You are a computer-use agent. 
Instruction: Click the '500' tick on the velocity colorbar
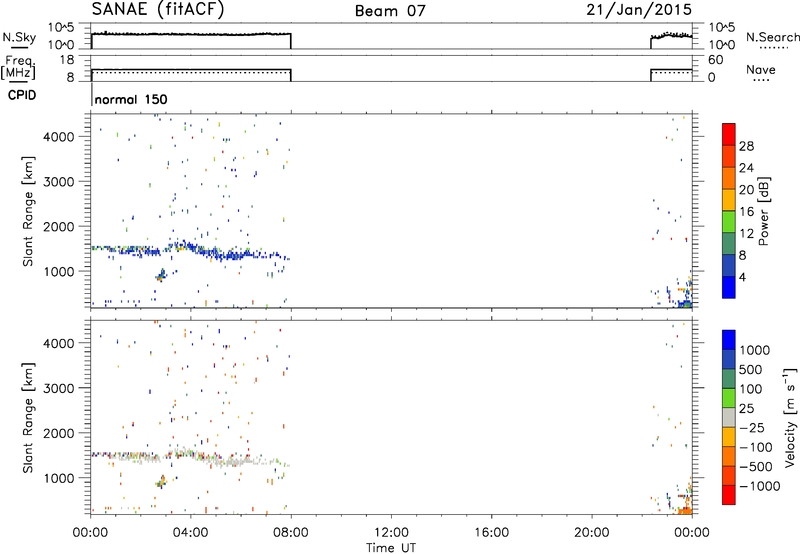pyautogui.click(x=752, y=369)
